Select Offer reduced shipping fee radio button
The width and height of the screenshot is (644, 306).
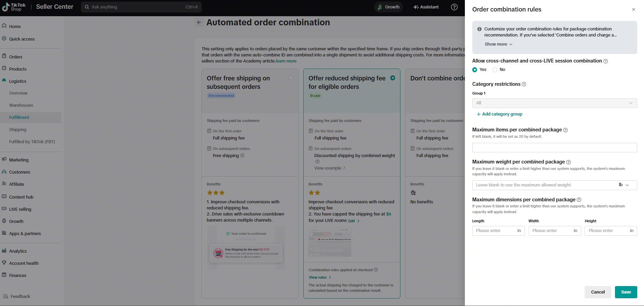393,78
